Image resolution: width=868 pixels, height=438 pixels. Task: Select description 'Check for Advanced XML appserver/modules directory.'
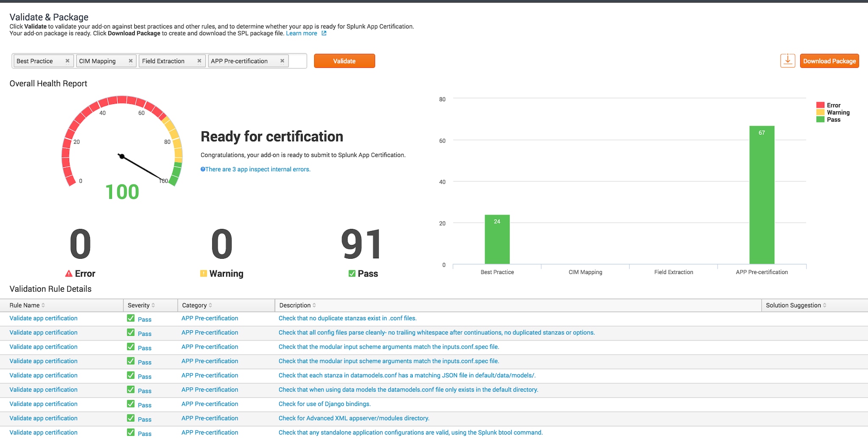354,418
